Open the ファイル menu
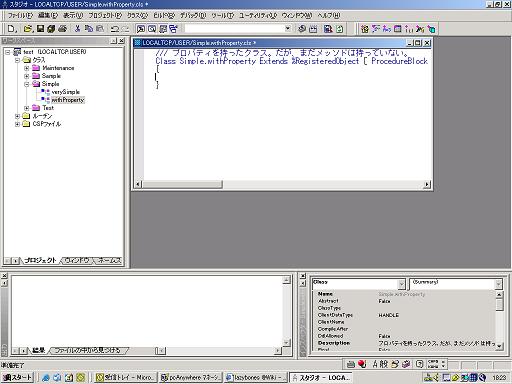 coord(20,15)
